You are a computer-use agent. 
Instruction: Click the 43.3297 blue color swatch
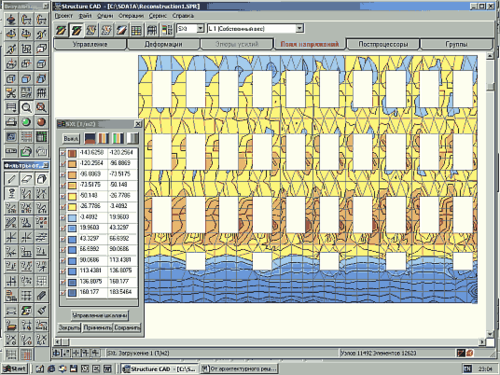tap(72, 239)
